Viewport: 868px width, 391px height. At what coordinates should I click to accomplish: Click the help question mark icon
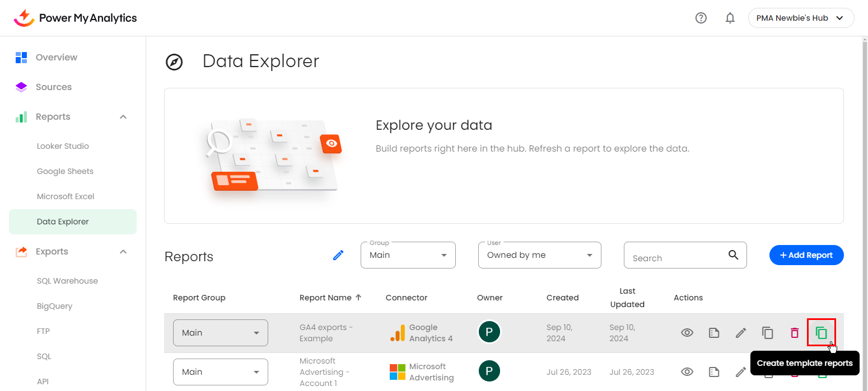tap(701, 18)
